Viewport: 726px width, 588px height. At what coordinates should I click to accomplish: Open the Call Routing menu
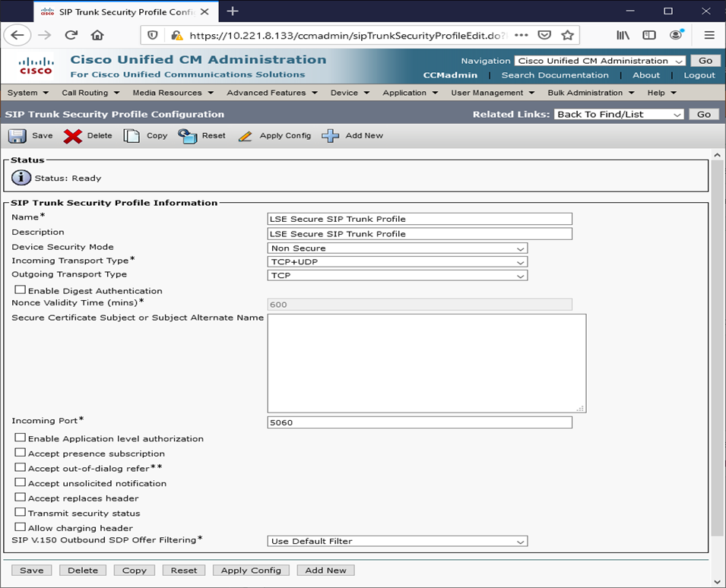[x=90, y=93]
